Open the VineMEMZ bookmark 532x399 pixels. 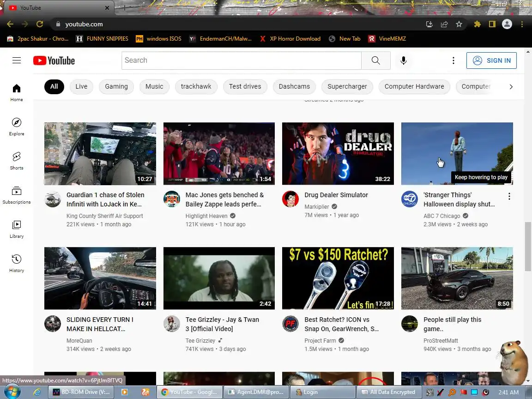(x=387, y=39)
